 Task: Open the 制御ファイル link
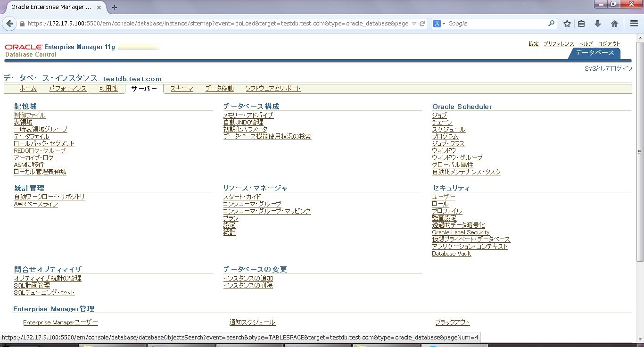30,115
